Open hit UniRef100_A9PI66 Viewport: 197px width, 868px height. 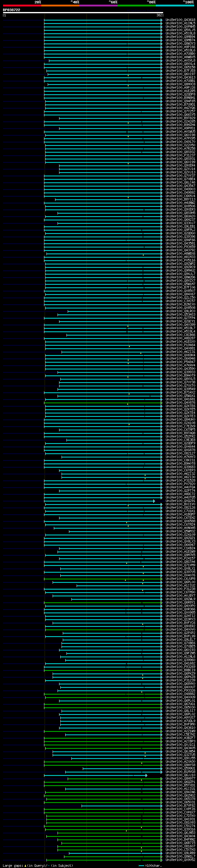tap(180, 47)
